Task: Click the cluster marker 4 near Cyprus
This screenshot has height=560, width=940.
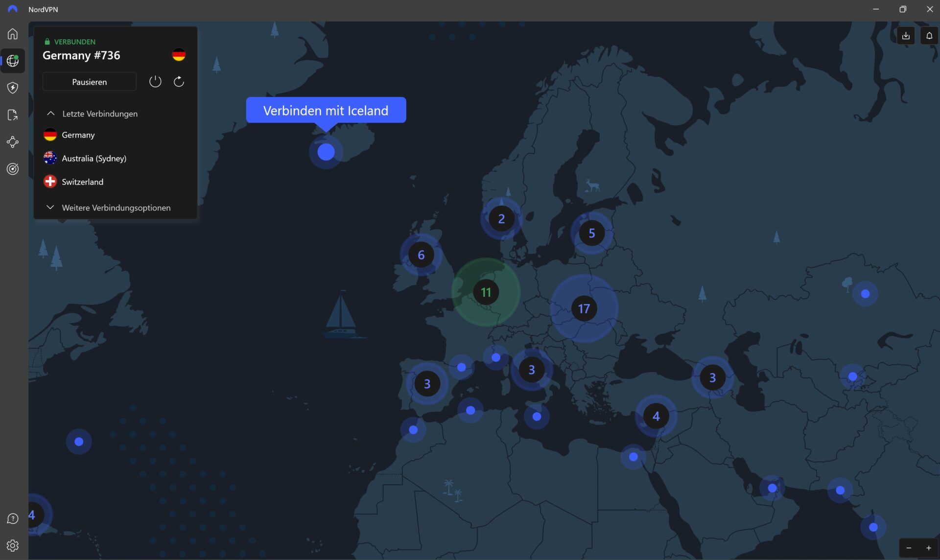Action: (x=656, y=416)
